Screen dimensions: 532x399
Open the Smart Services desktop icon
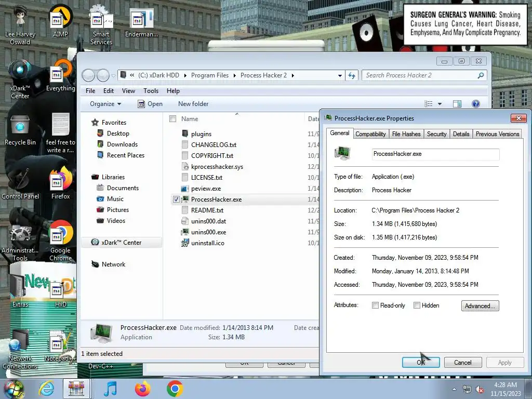point(101,25)
